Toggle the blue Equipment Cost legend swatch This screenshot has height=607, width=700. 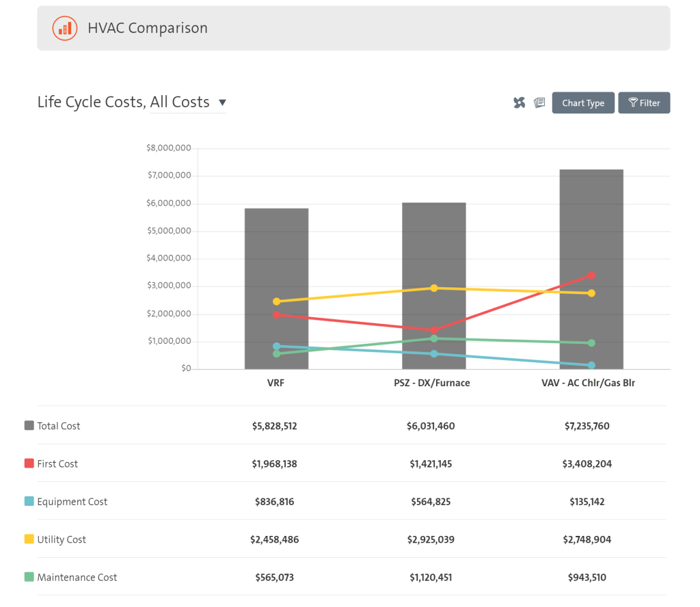pyautogui.click(x=29, y=501)
